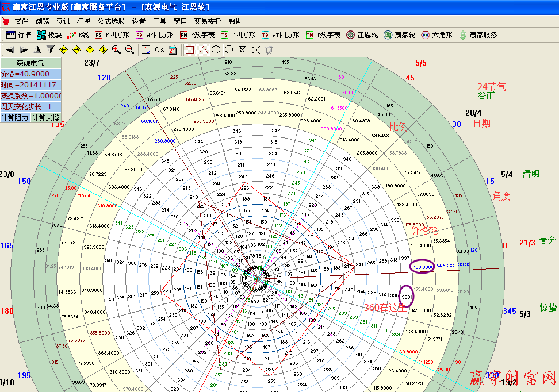Click the 时间=20141117 field

pos(30,84)
